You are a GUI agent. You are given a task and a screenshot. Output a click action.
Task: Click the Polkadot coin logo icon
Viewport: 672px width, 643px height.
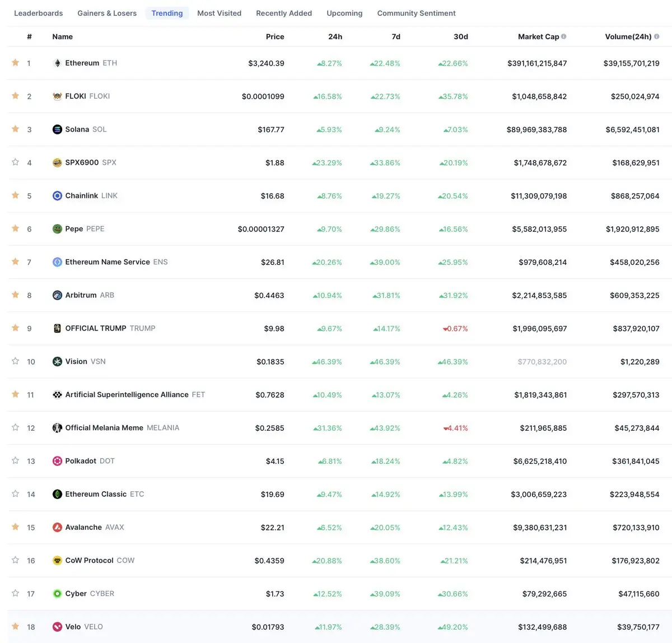coord(57,461)
